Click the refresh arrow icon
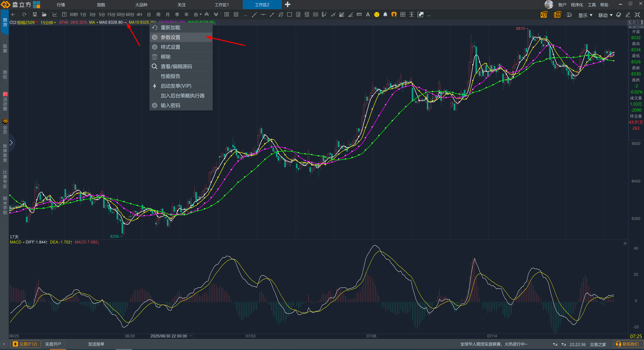Image resolution: width=644 pixels, height=350 pixels. [24, 14]
